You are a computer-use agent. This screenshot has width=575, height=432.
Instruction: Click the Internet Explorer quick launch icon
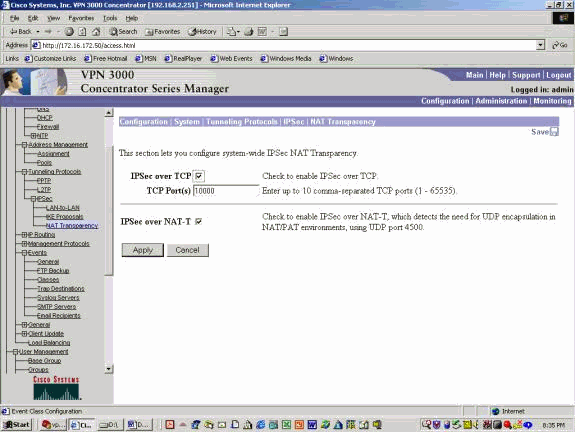pyautogui.click(x=261, y=425)
